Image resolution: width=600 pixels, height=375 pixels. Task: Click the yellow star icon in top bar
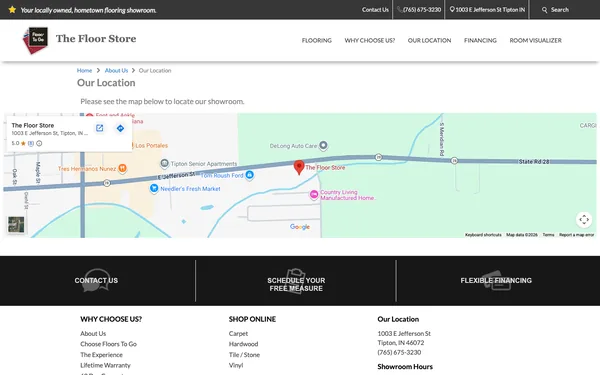(x=12, y=10)
